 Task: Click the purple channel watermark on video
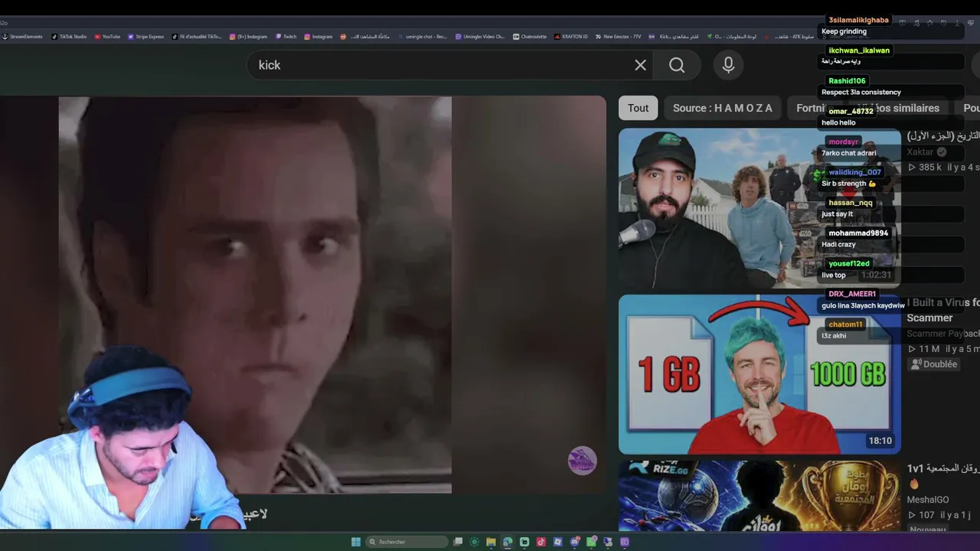(x=582, y=461)
